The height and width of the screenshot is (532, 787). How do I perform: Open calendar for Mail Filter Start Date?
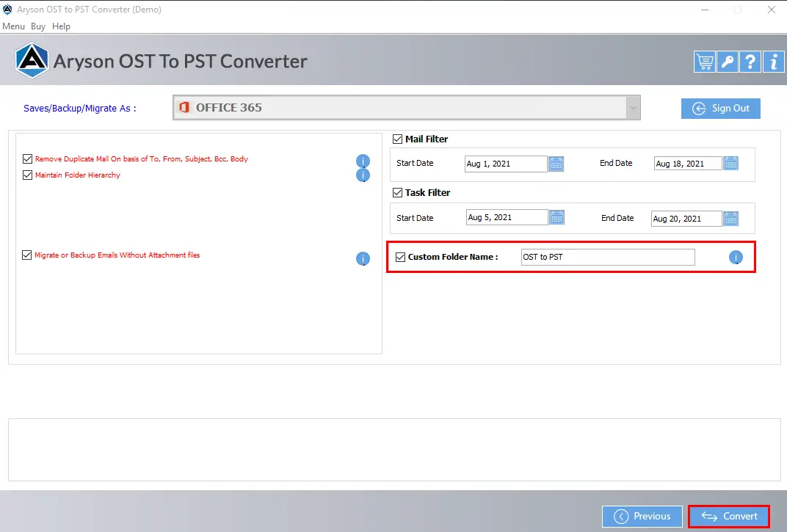(x=556, y=164)
